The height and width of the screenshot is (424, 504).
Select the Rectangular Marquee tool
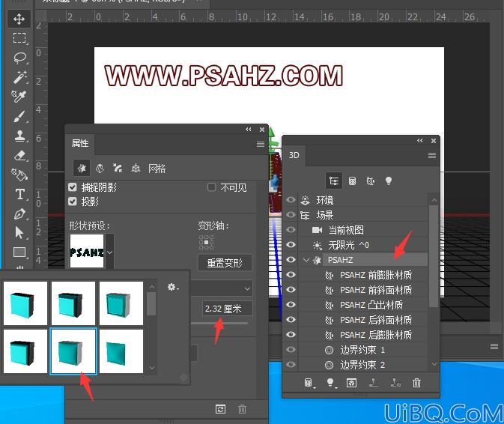click(x=19, y=38)
